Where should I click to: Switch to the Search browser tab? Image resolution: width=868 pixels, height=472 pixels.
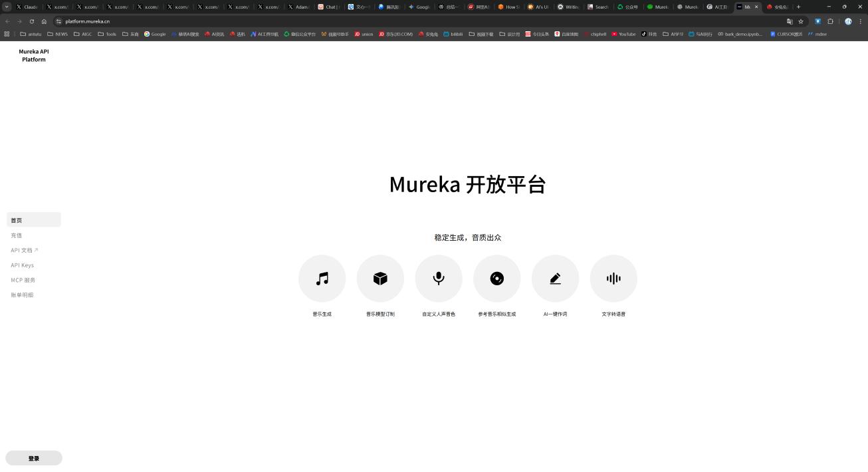[x=598, y=7]
